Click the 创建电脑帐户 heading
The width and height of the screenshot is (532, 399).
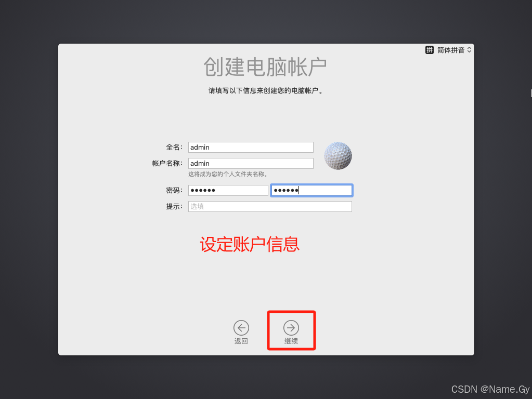pos(265,67)
